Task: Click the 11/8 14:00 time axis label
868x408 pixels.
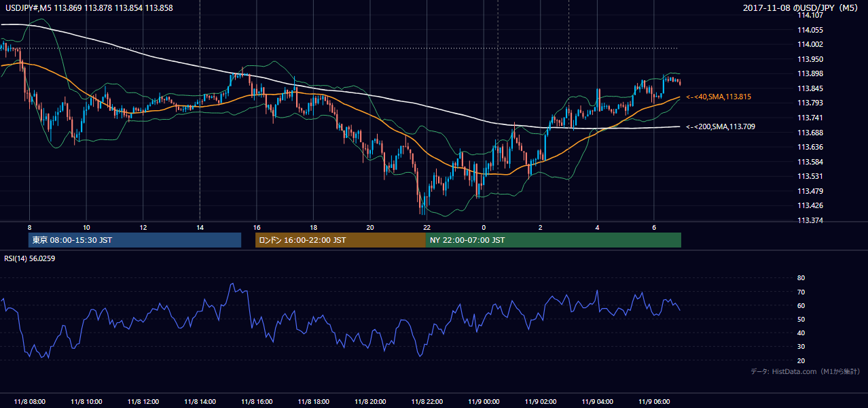Action: click(200, 402)
